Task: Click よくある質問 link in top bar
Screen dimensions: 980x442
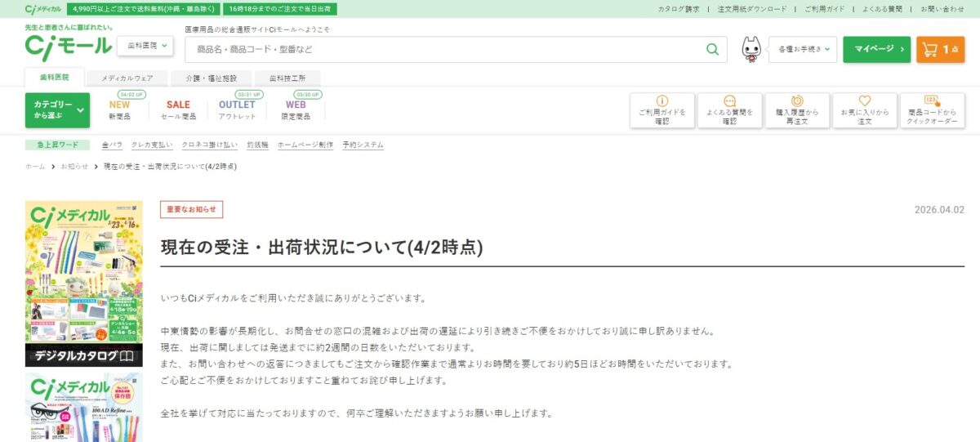Action: (883, 9)
